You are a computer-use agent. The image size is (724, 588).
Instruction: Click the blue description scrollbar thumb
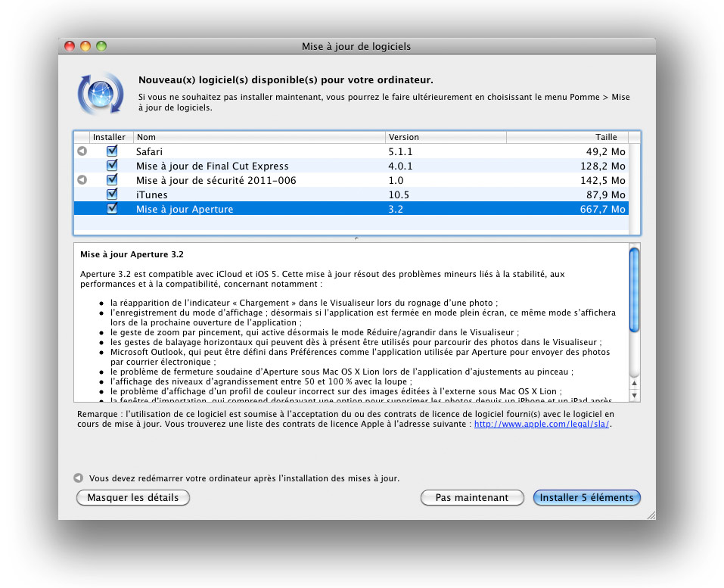click(635, 290)
